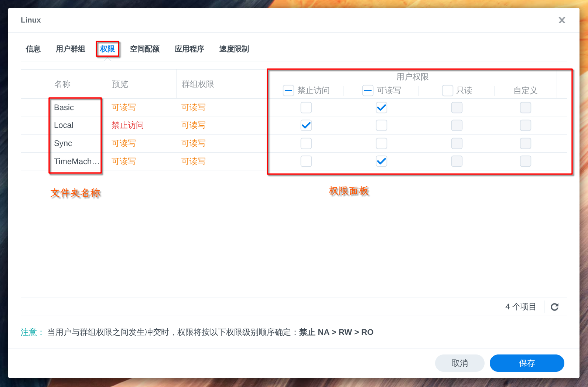Click the refresh icon beside 4 个项目
Viewport: 588px width, 387px height.
(554, 307)
